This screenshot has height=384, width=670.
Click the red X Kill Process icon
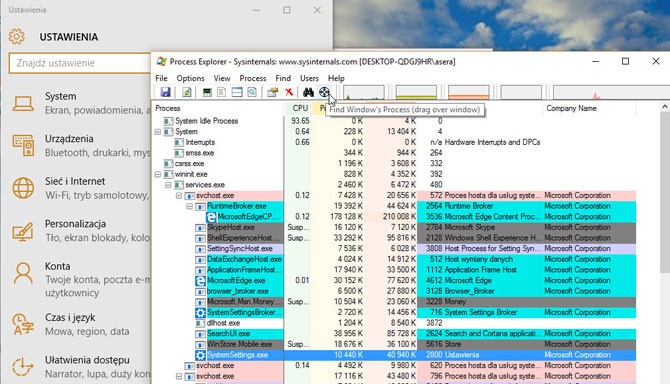tap(289, 92)
